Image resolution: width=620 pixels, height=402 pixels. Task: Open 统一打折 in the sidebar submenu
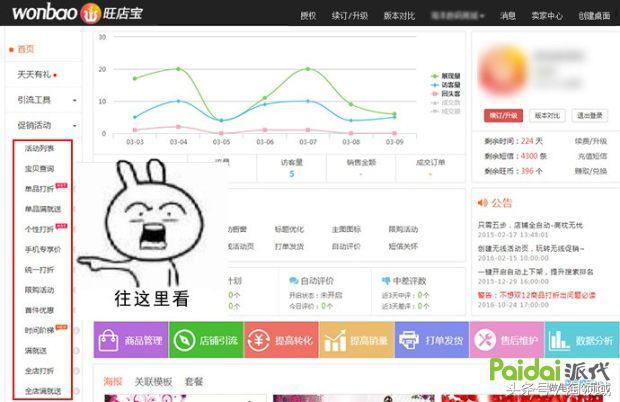tap(40, 270)
